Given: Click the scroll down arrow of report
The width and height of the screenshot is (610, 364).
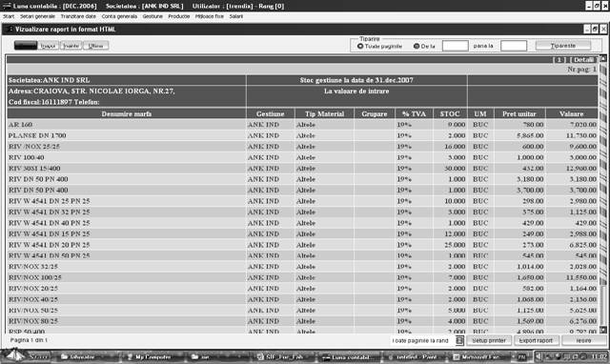Looking at the screenshot, I should tap(603, 330).
